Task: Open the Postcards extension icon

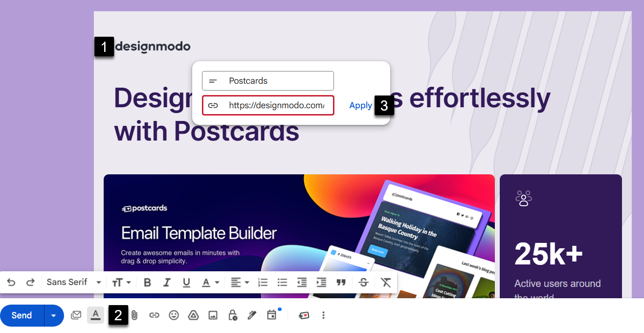Action: pos(304,315)
